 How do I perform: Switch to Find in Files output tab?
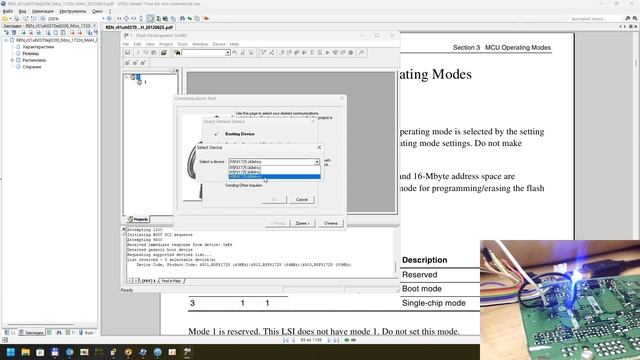(171, 281)
